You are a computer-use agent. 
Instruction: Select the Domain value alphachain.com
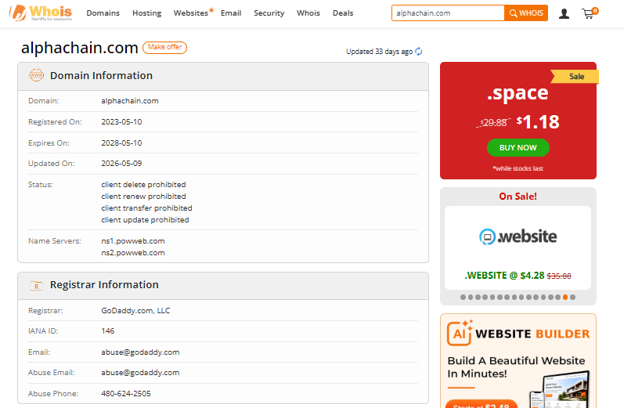click(x=130, y=101)
